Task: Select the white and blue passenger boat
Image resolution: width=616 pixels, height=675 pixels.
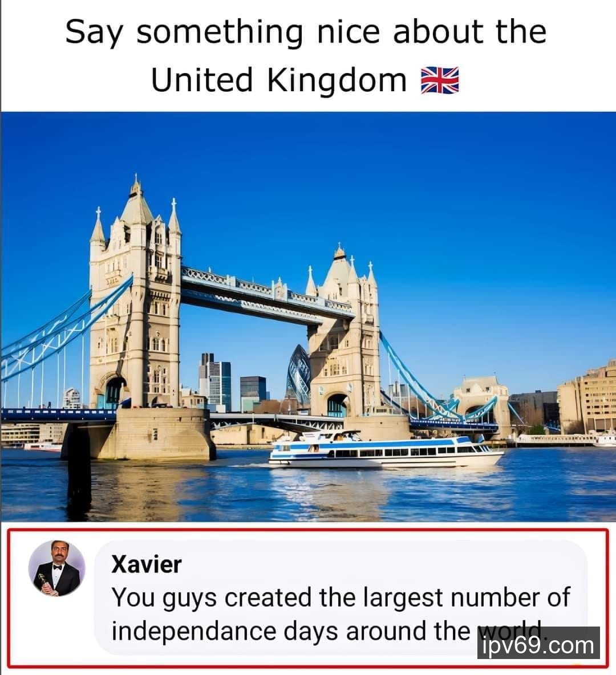Action: coord(386,450)
